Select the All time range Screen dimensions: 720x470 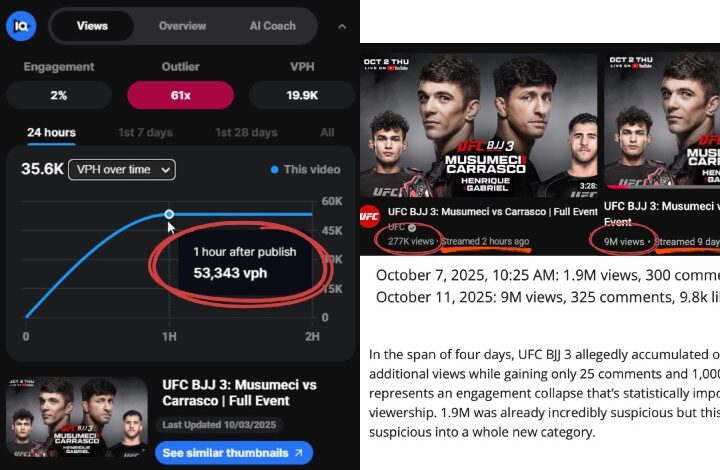click(x=327, y=133)
